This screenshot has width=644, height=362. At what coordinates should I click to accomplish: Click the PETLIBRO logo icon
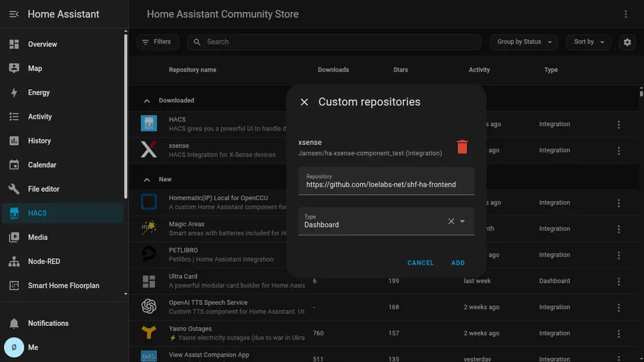point(149,254)
